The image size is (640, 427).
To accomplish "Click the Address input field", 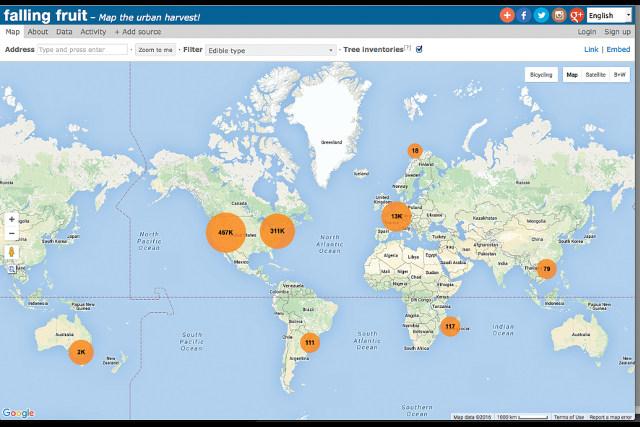I will pos(82,49).
